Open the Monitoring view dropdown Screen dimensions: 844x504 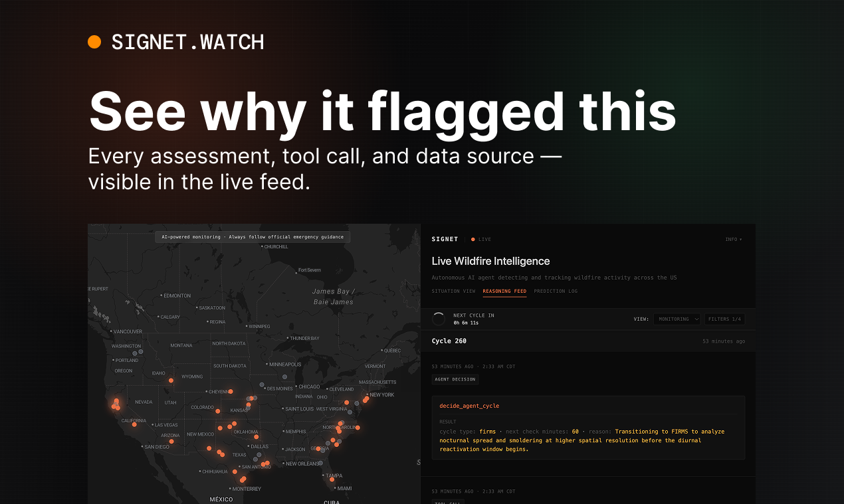(x=677, y=319)
